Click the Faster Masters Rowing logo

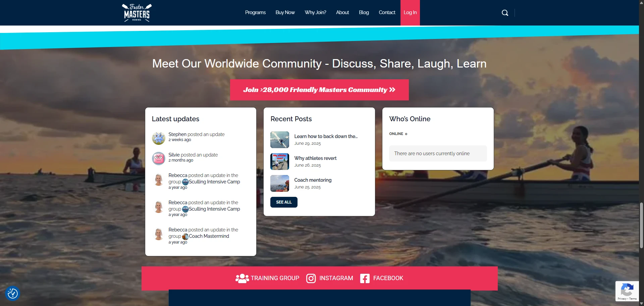coord(137,13)
